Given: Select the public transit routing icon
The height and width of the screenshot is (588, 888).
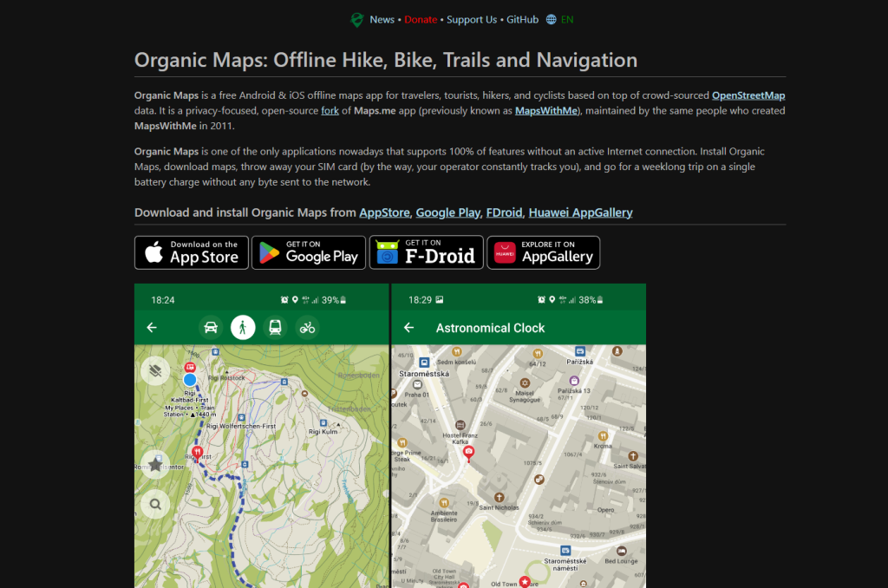Looking at the screenshot, I should 275,328.
